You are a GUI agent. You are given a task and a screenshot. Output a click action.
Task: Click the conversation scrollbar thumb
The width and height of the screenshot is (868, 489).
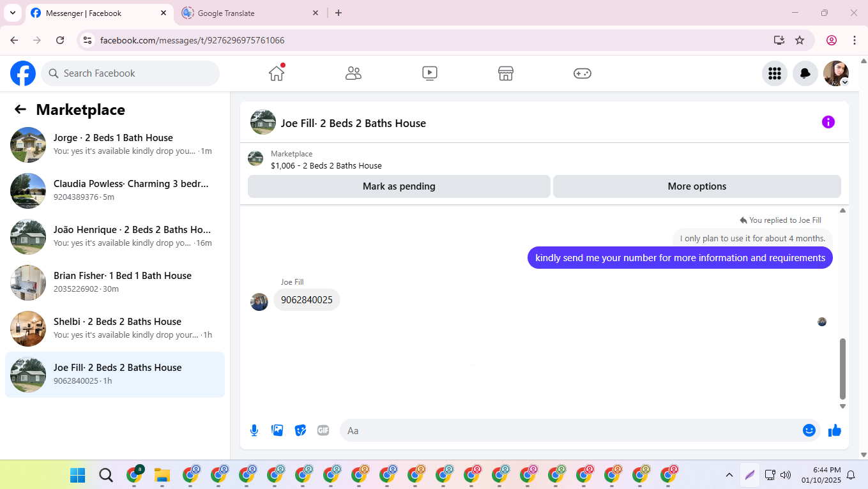point(842,369)
